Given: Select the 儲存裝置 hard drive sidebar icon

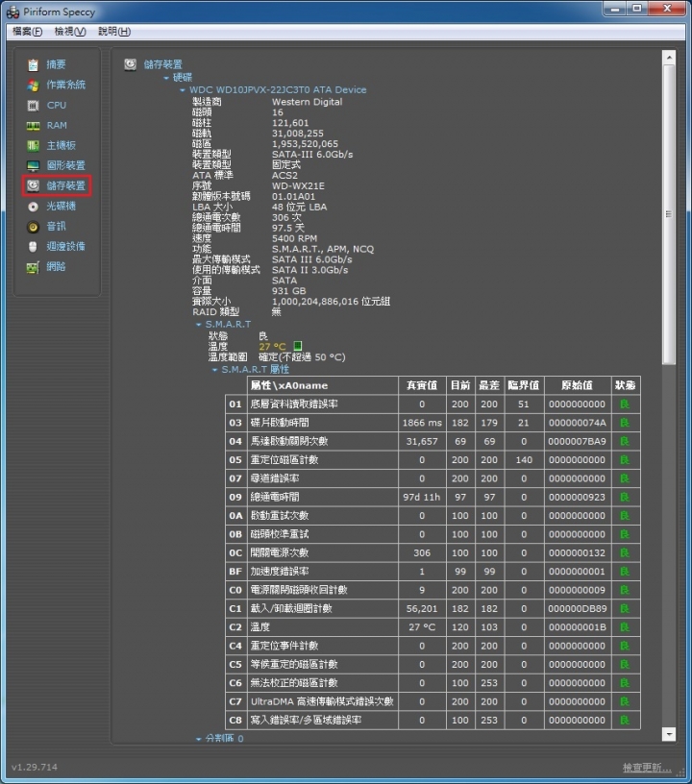Looking at the screenshot, I should point(33,186).
